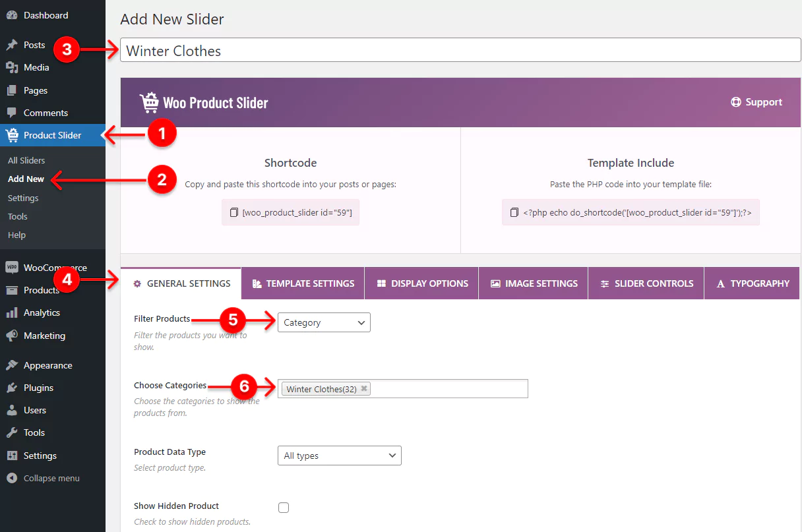Image resolution: width=802 pixels, height=532 pixels.
Task: Enable the Show Hidden Product checkbox
Action: pyautogui.click(x=284, y=508)
